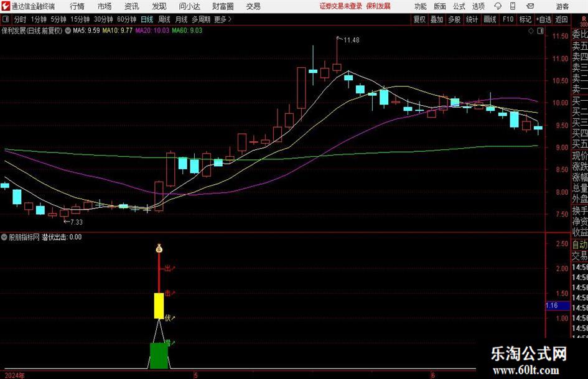Click the +自选 add to watchlist button
This screenshot has height=379, width=588.
click(543, 19)
